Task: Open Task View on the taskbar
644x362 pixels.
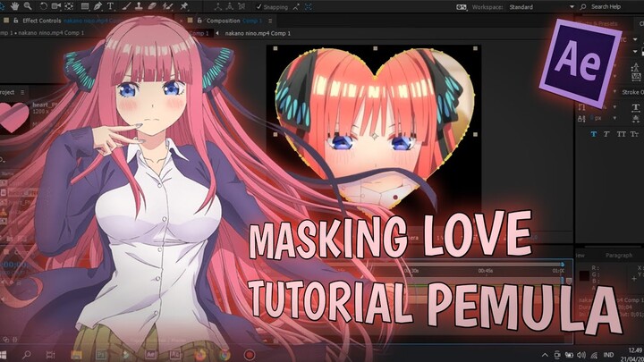Action: tap(50, 355)
